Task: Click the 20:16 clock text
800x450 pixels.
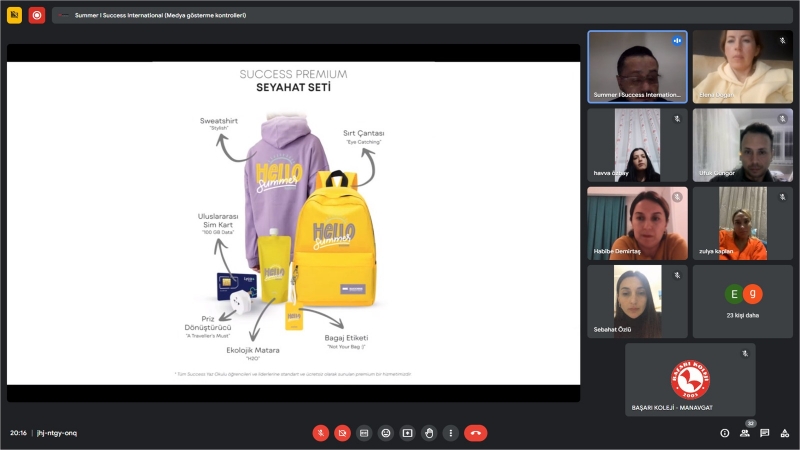Action: click(18, 433)
